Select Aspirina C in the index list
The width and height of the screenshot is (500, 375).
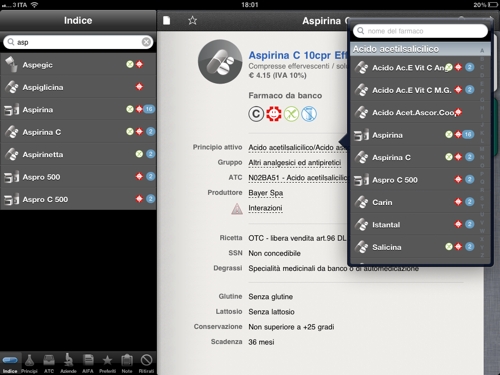coord(78,132)
